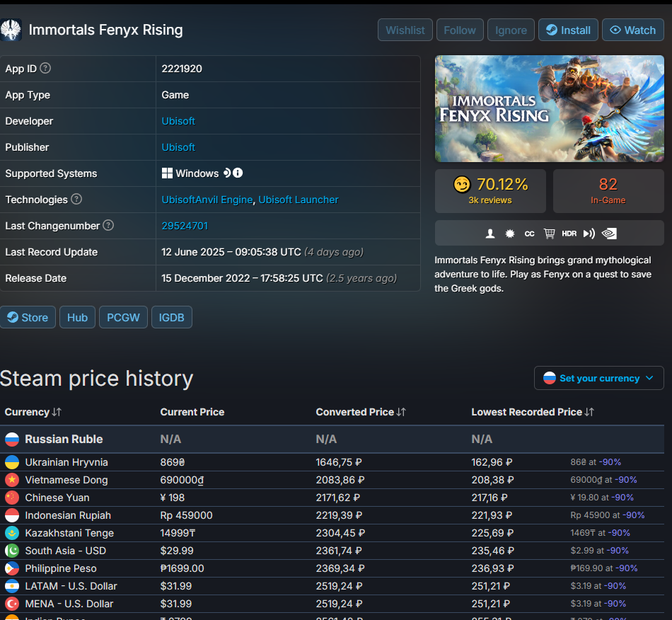Viewport: 672px width, 620px height.
Task: Click the Indonesian Rupiah price Rp 459000
Action: [187, 515]
